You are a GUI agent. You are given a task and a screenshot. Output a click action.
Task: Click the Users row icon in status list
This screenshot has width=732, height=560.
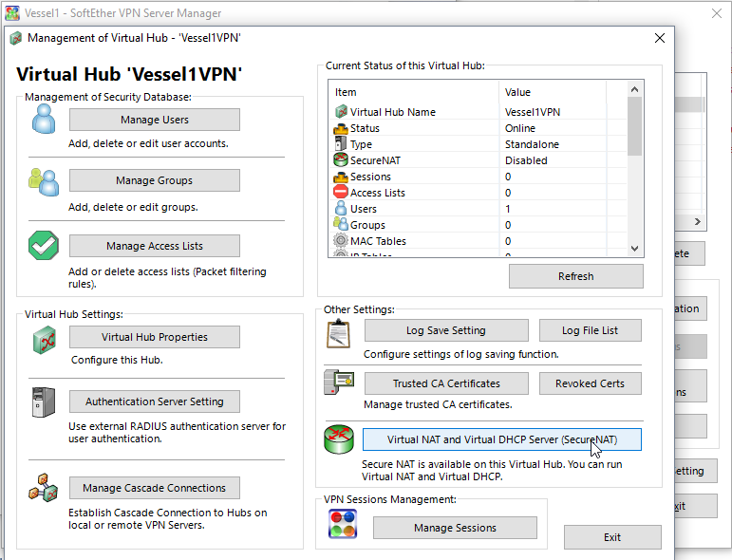341,208
